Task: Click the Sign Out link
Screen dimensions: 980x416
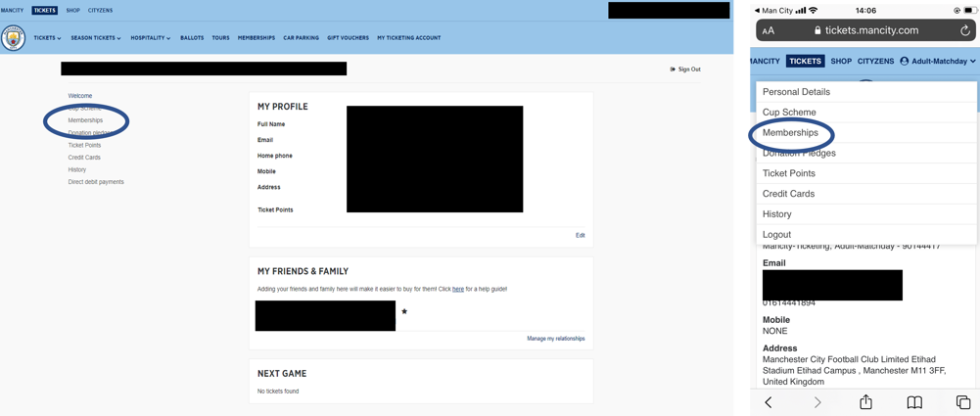Action: [685, 69]
